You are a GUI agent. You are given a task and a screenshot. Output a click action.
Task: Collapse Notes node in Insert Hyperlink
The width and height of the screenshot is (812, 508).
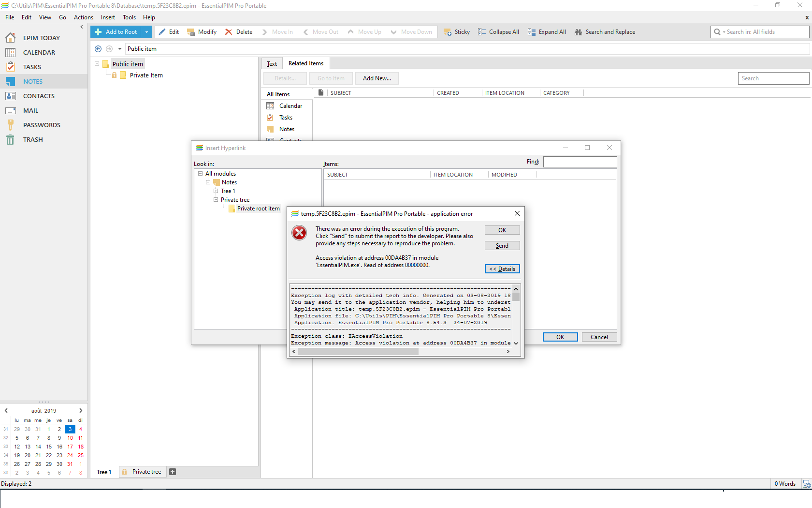[x=208, y=182]
